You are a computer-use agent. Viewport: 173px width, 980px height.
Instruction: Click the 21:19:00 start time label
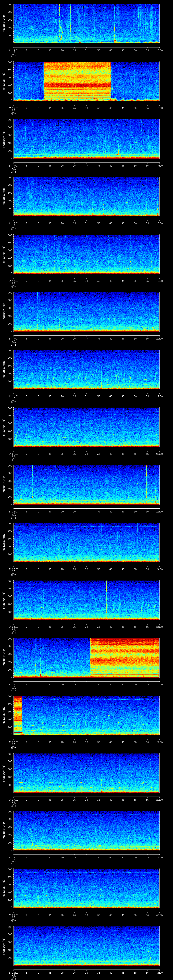(x=13, y=339)
